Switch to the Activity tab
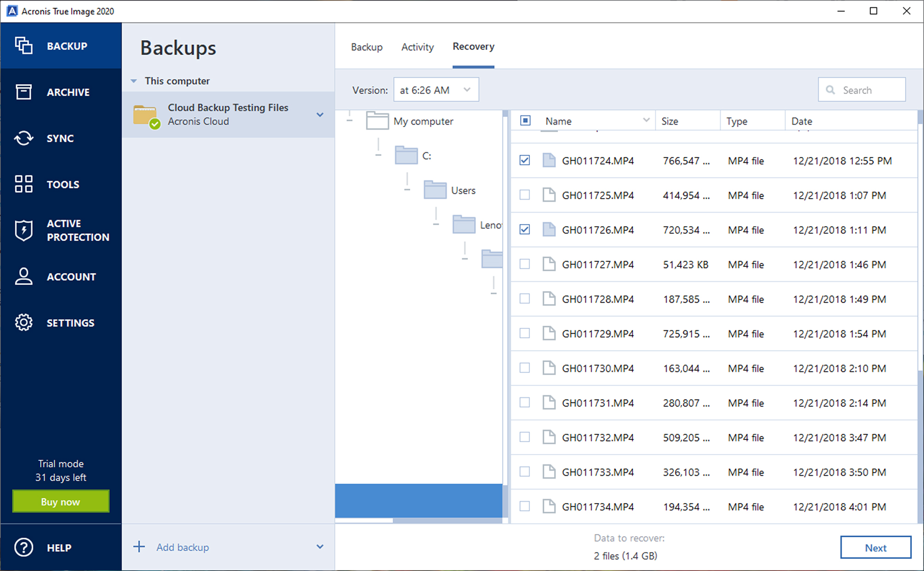 [417, 47]
